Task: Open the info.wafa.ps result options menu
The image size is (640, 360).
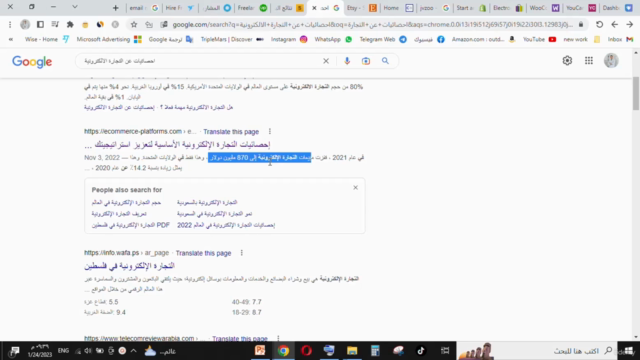Action: [242, 253]
